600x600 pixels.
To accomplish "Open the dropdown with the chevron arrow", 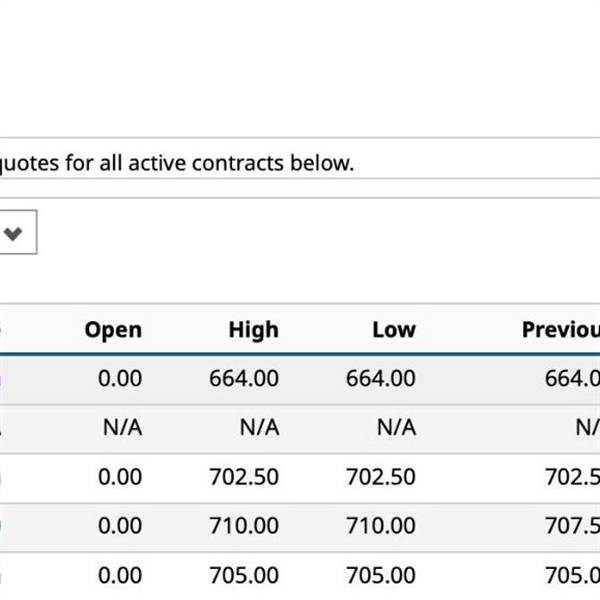I will pyautogui.click(x=14, y=234).
